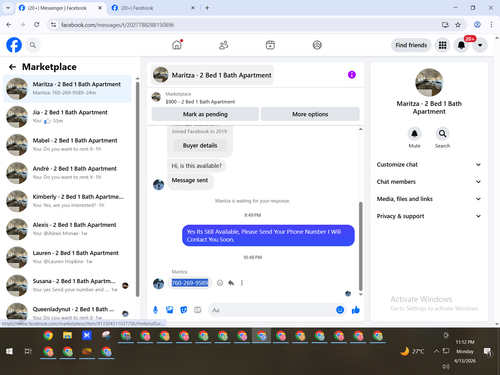The image size is (500, 375).
Task: Click the chat message scrollbar thumb
Action: (x=360, y=246)
